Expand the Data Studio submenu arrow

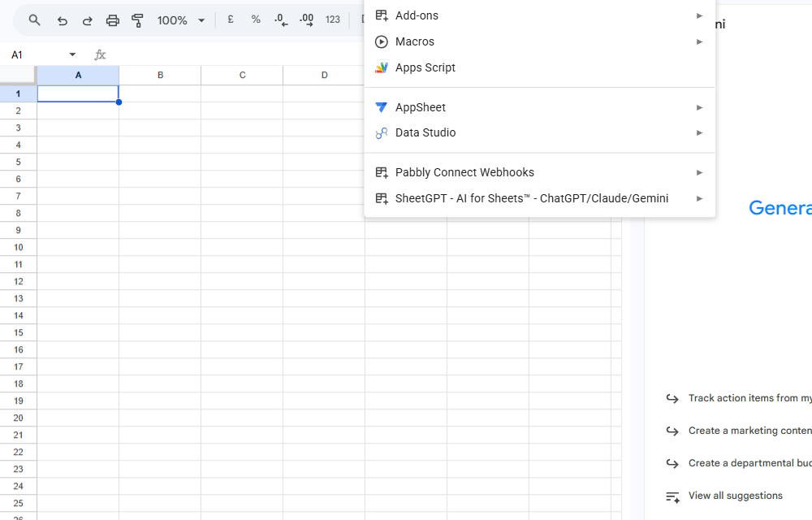coord(699,132)
